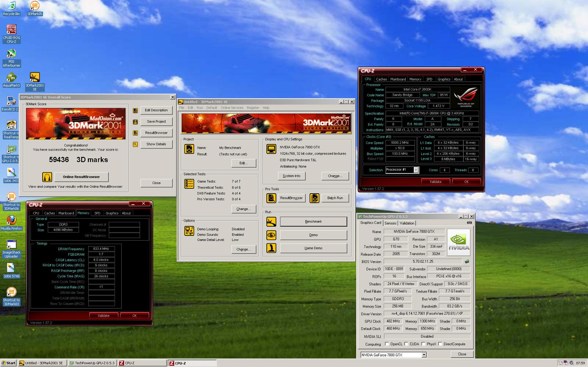The height and width of the screenshot is (367, 588).
Task: Open EasyBCD desktop icon
Action: [10, 104]
